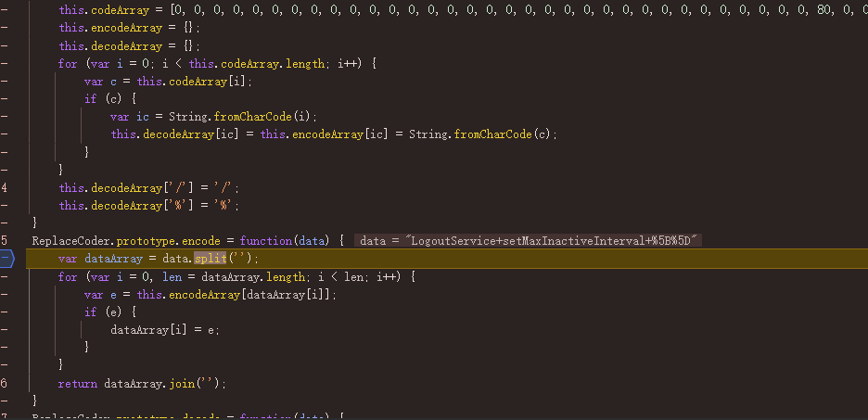Click the breakpoint arrow marker in the gutter

click(x=6, y=259)
